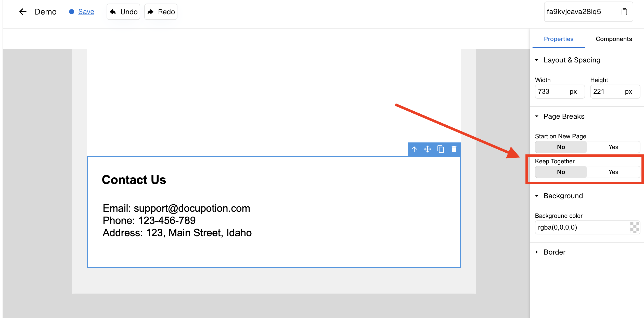Open the Properties tab
The width and height of the screenshot is (644, 318).
pos(559,39)
